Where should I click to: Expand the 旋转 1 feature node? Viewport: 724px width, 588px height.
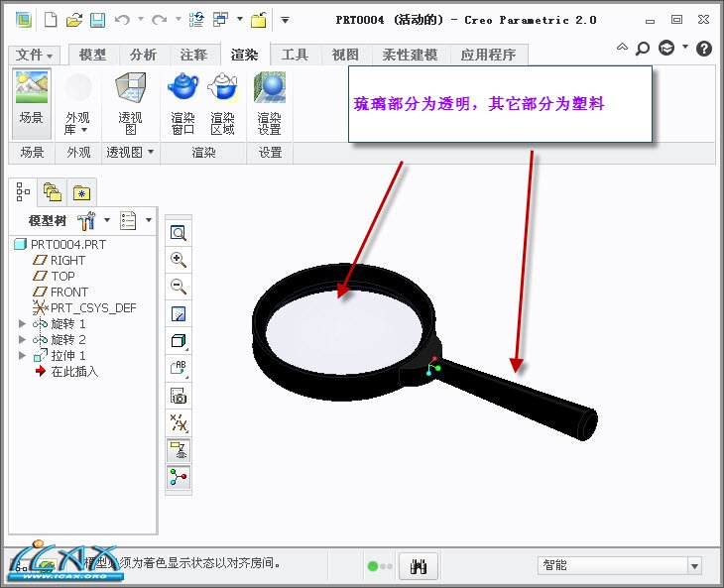point(22,323)
